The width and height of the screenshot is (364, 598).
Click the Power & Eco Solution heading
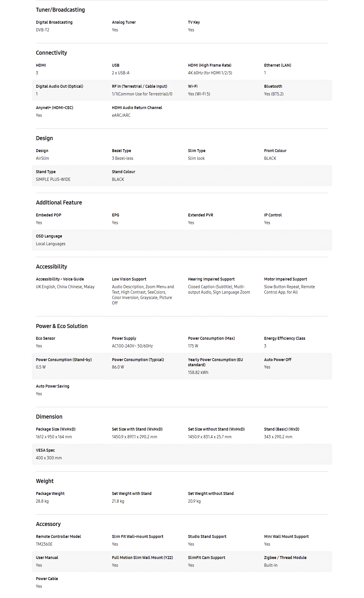tap(62, 326)
